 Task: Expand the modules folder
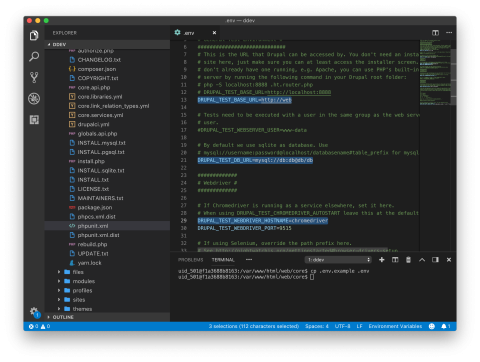tap(107, 281)
